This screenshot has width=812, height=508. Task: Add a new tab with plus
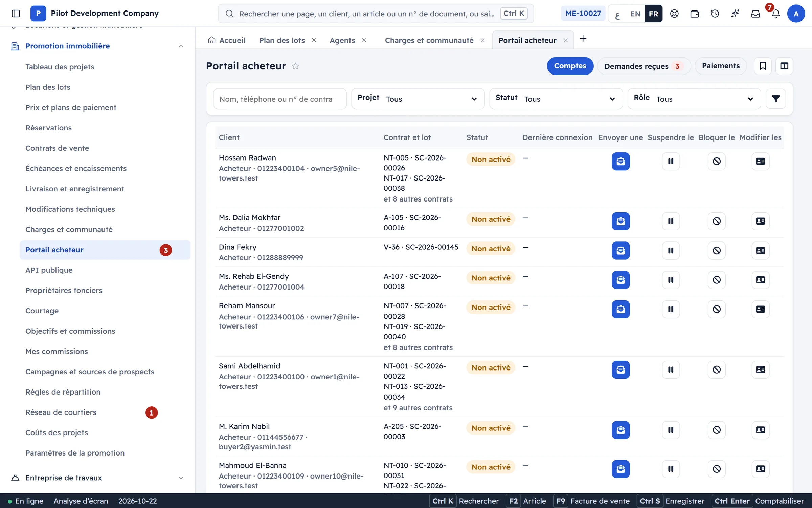(583, 39)
